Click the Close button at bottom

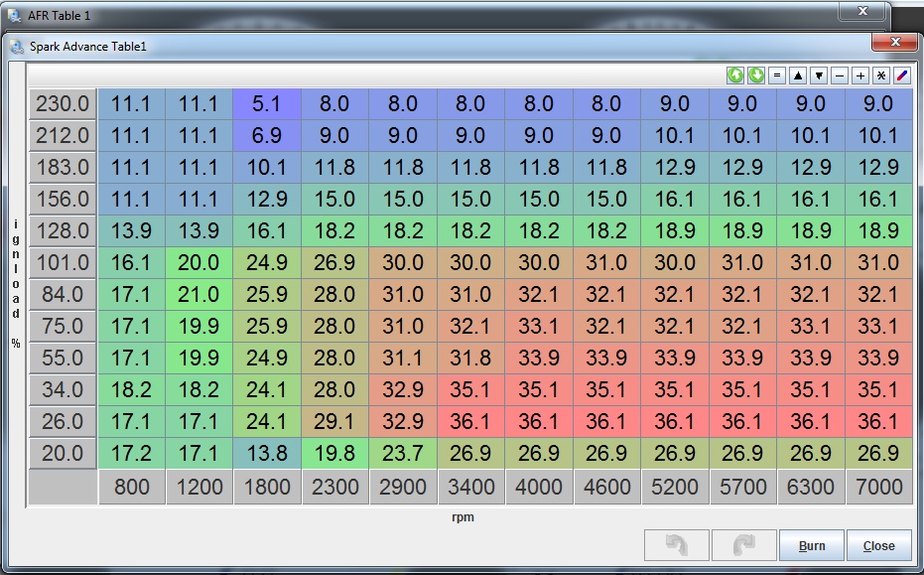tap(878, 545)
